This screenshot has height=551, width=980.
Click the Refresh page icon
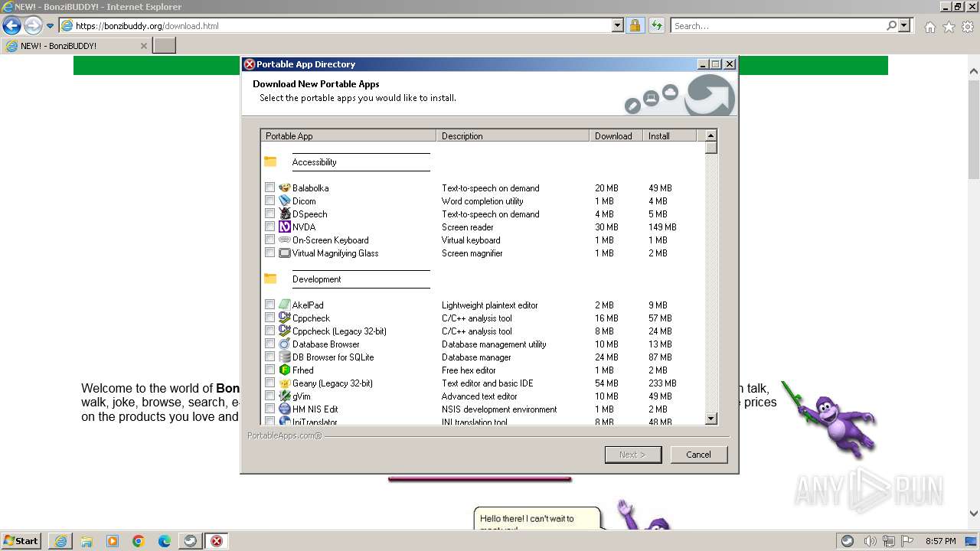coord(656,26)
